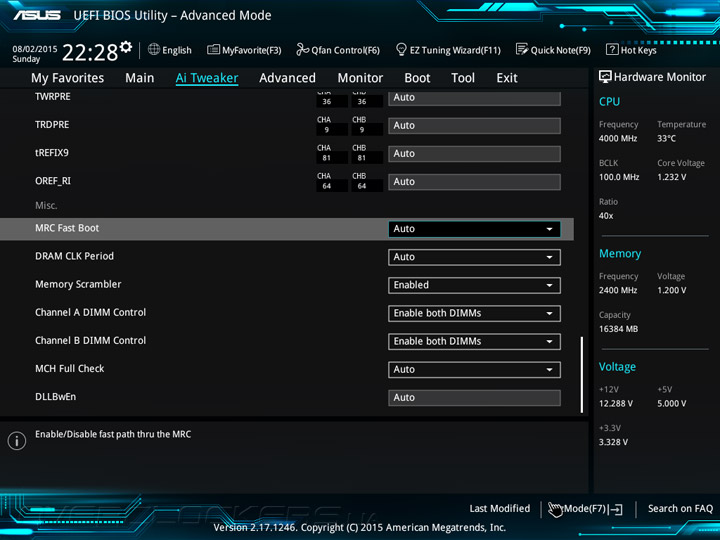This screenshot has width=720, height=540.
Task: Click the Core Voltage value 1.232 V
Action: point(671,177)
